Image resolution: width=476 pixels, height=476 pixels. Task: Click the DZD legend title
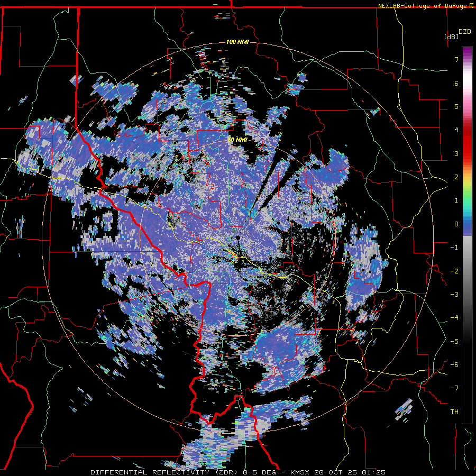tap(464, 32)
